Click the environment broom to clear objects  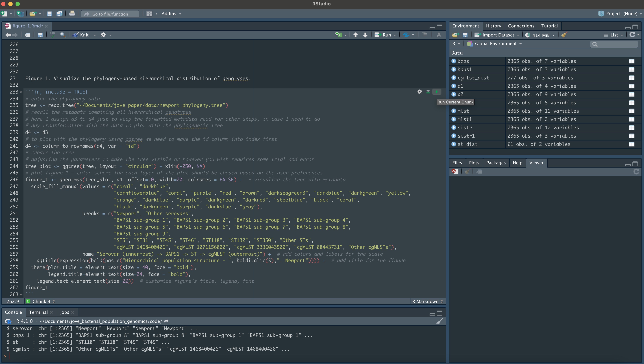click(564, 35)
